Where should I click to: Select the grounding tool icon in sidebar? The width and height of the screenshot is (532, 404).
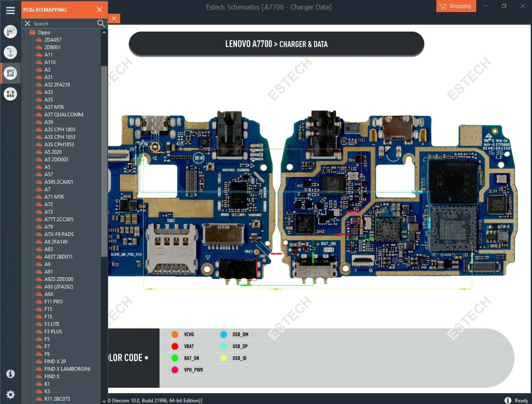(10, 52)
